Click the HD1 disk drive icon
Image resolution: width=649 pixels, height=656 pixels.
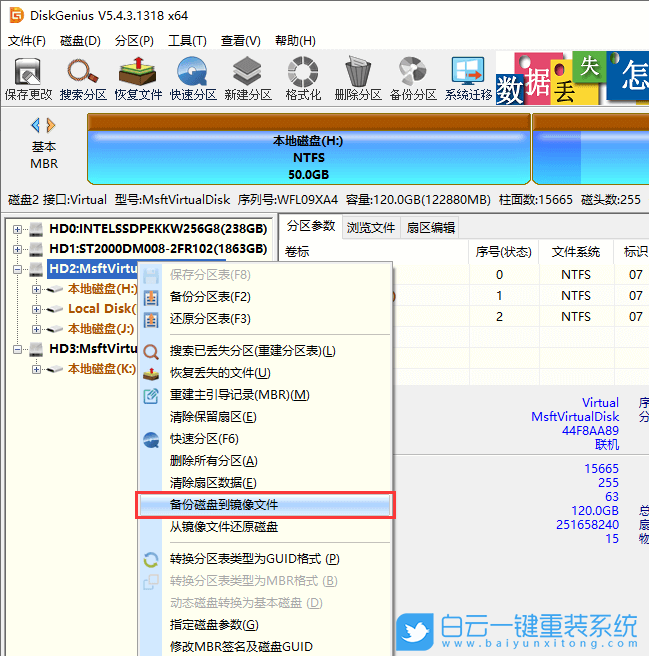[36, 249]
